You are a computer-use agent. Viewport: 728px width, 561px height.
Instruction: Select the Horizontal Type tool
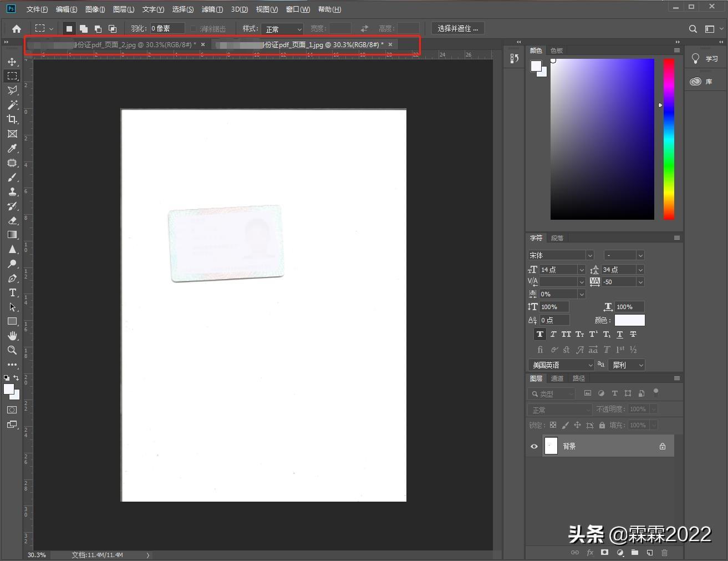pos(12,292)
